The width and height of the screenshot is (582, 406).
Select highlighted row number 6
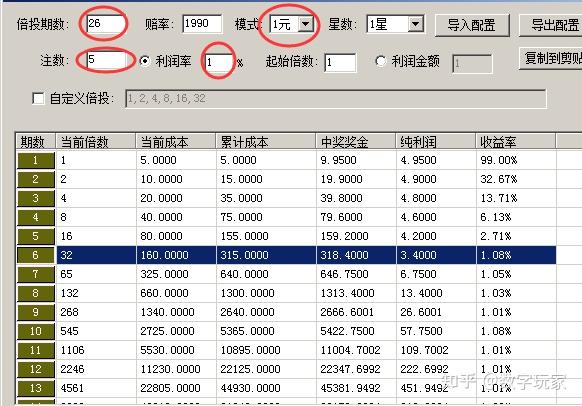tap(36, 255)
